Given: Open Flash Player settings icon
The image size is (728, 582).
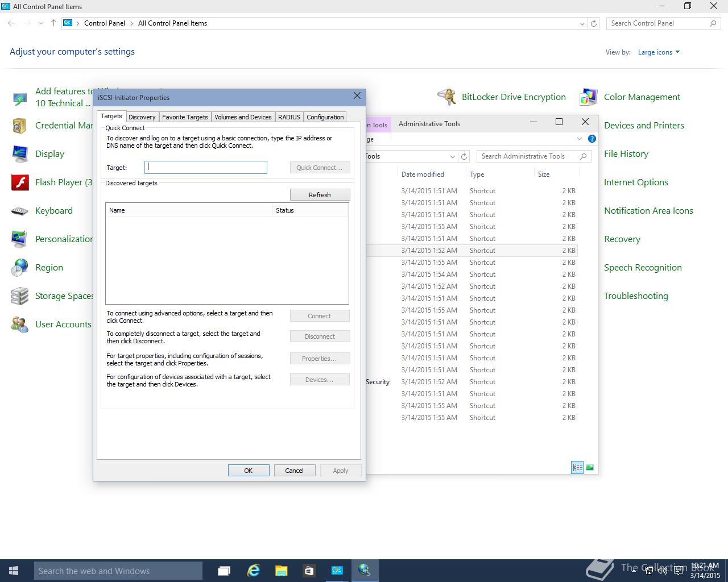Looking at the screenshot, I should [x=20, y=182].
